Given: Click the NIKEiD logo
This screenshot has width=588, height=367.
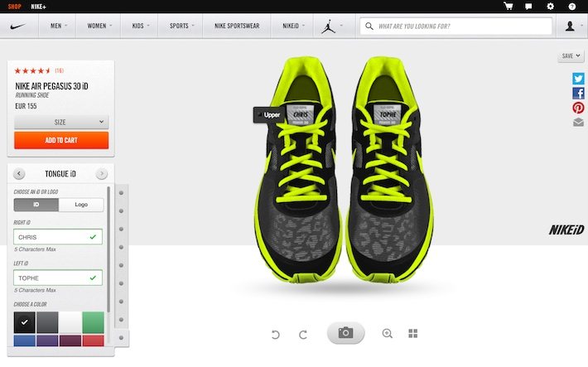Looking at the screenshot, I should [x=566, y=229].
